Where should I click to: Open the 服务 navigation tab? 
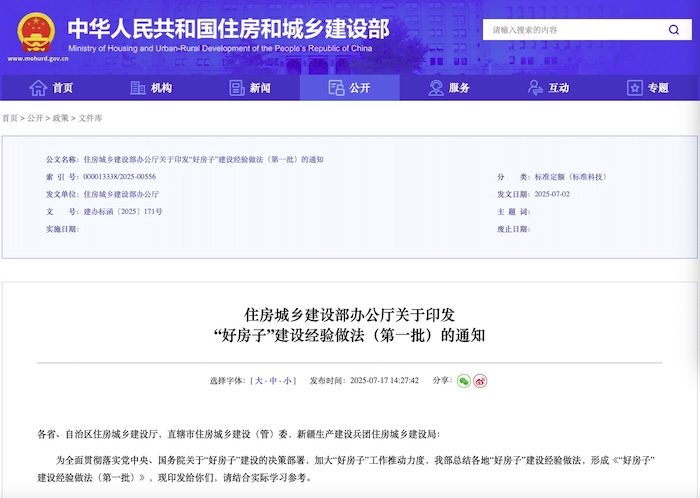pos(449,88)
